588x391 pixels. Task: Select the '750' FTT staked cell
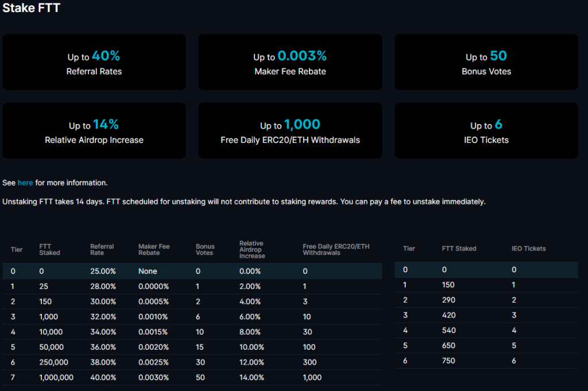click(448, 361)
